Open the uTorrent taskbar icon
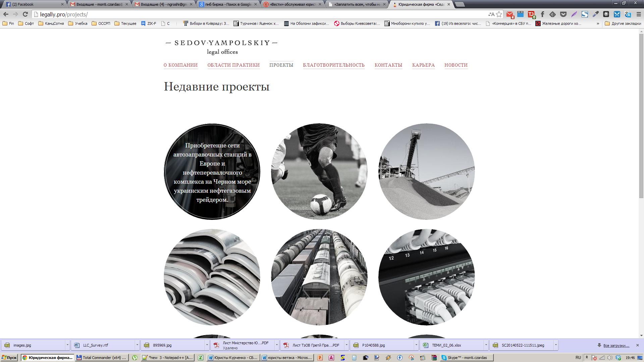Screen dimensions: 644x362 point(135,358)
